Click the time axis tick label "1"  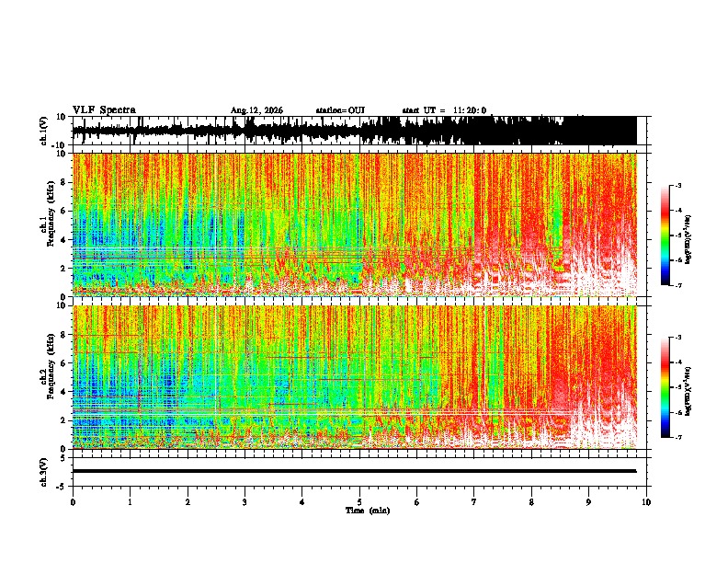[x=130, y=502]
